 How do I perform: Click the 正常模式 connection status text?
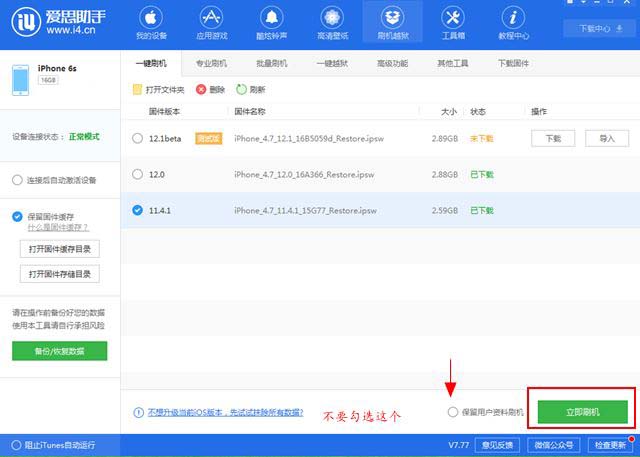click(x=84, y=137)
